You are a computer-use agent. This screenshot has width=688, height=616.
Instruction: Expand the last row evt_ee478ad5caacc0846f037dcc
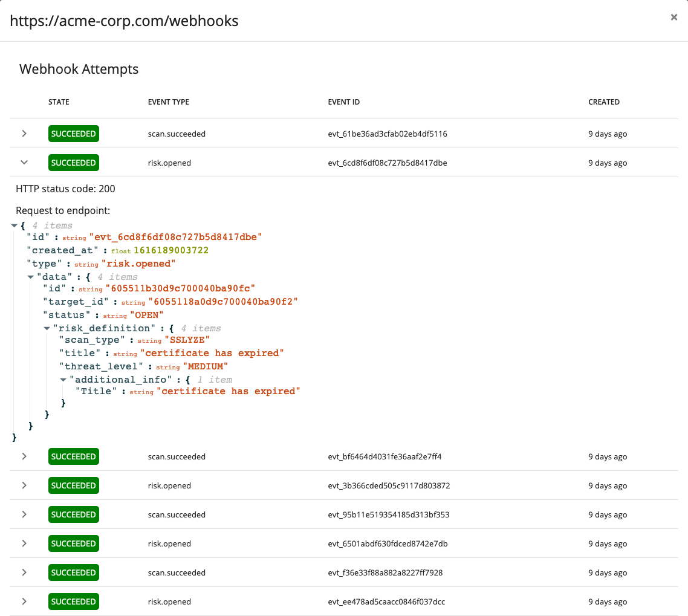[24, 601]
